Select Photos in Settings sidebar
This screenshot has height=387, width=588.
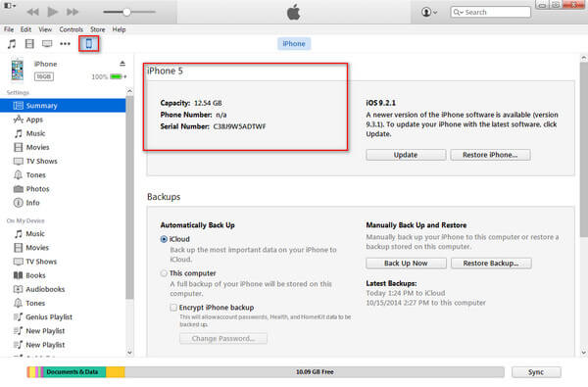(63, 189)
